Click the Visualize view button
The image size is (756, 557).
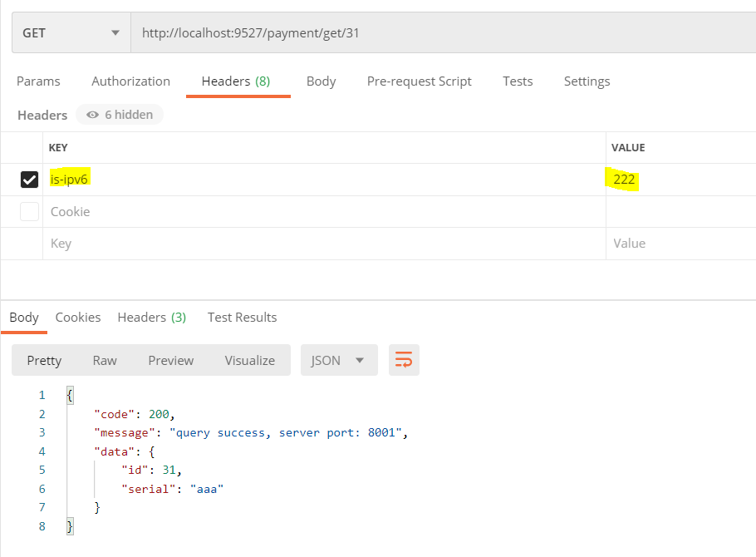[x=249, y=360]
